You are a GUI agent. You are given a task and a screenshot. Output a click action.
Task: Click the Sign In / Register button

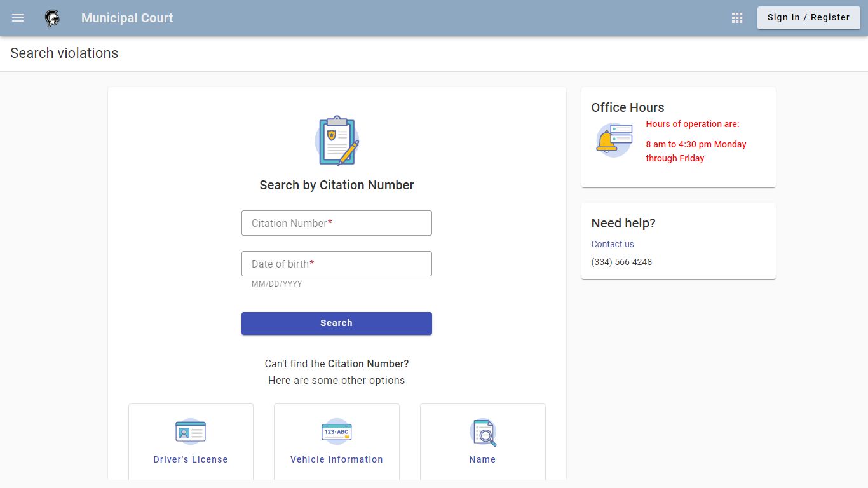pos(808,18)
